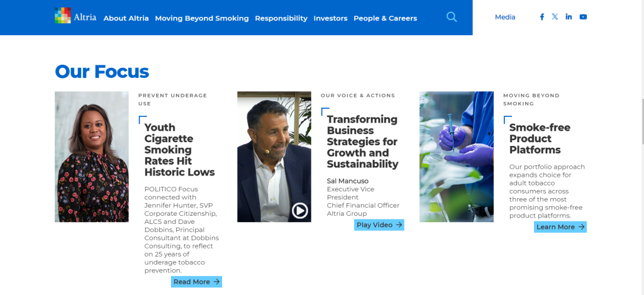Open Altria's X (Twitter) icon
644x295 pixels.
[x=555, y=17]
